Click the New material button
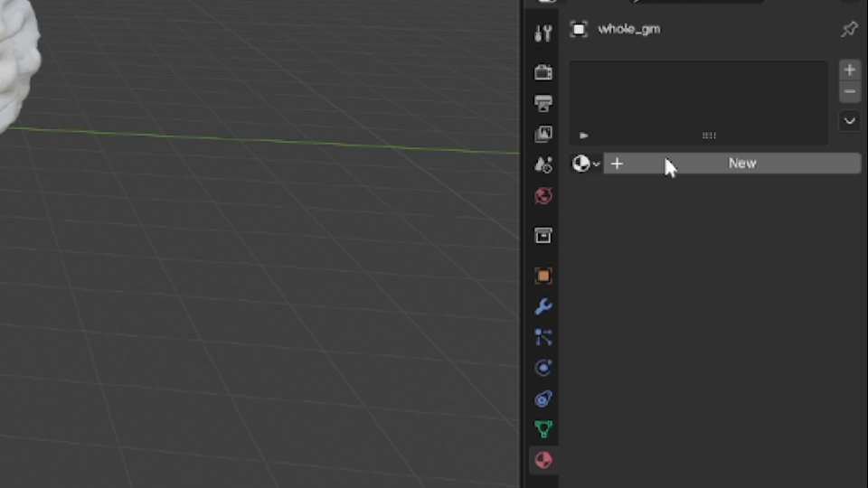 coord(731,164)
